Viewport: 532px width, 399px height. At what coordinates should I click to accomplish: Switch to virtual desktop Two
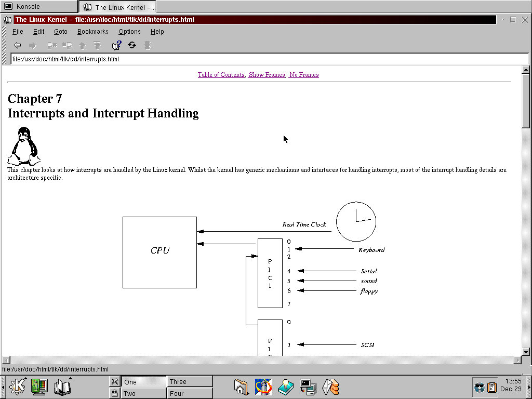point(144,393)
